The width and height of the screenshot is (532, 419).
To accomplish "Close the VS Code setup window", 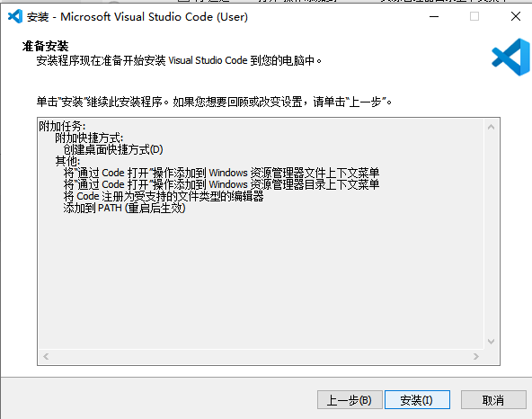I will coord(516,16).
